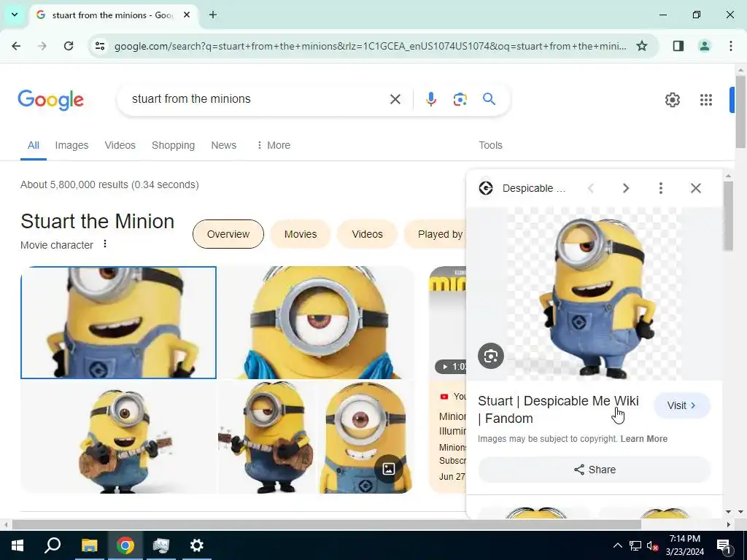
Task: Switch to the Images tab
Action: (71, 145)
